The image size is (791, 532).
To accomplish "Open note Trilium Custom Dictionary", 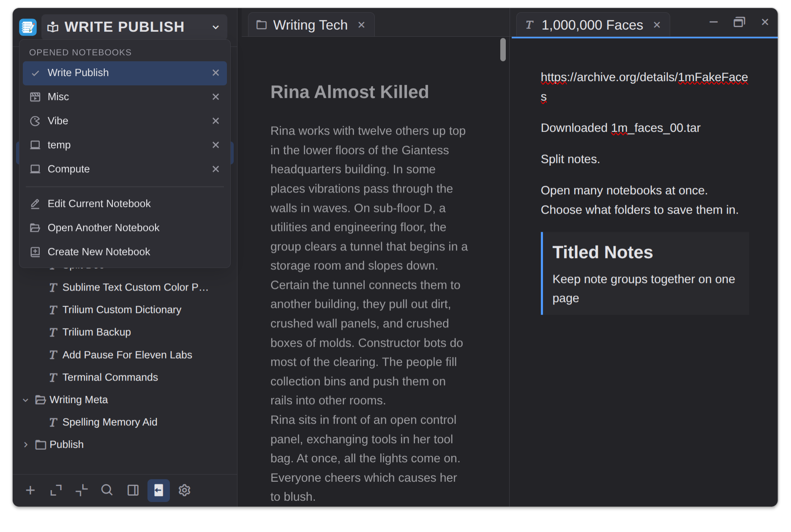I will [122, 310].
